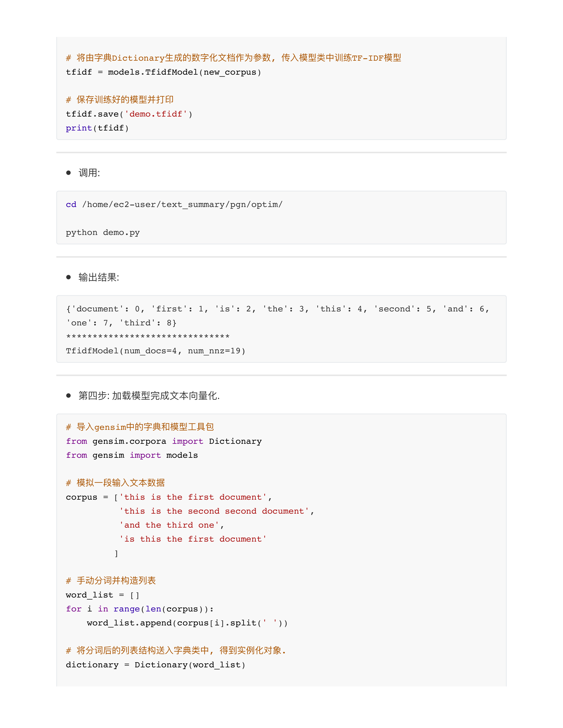Click the bullet heading 调用:
The width and height of the screenshot is (563, 728).
pyautogui.click(x=89, y=173)
